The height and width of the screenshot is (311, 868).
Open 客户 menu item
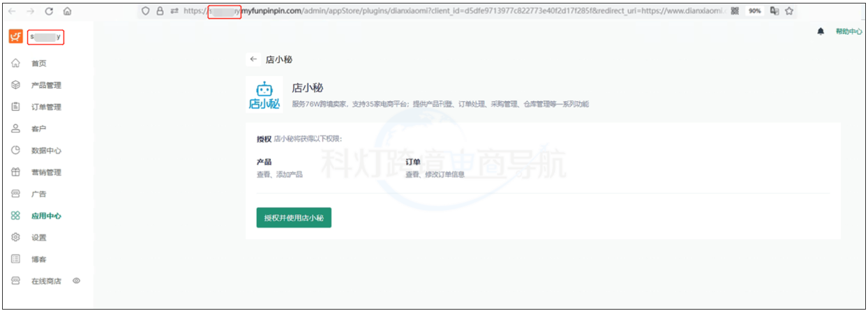tap(39, 129)
